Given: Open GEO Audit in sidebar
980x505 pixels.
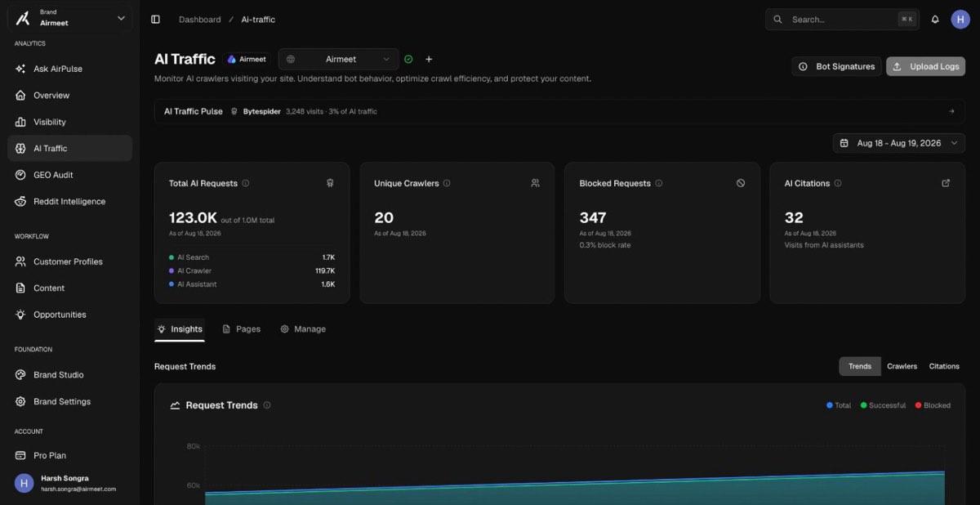Looking at the screenshot, I should tap(69, 175).
